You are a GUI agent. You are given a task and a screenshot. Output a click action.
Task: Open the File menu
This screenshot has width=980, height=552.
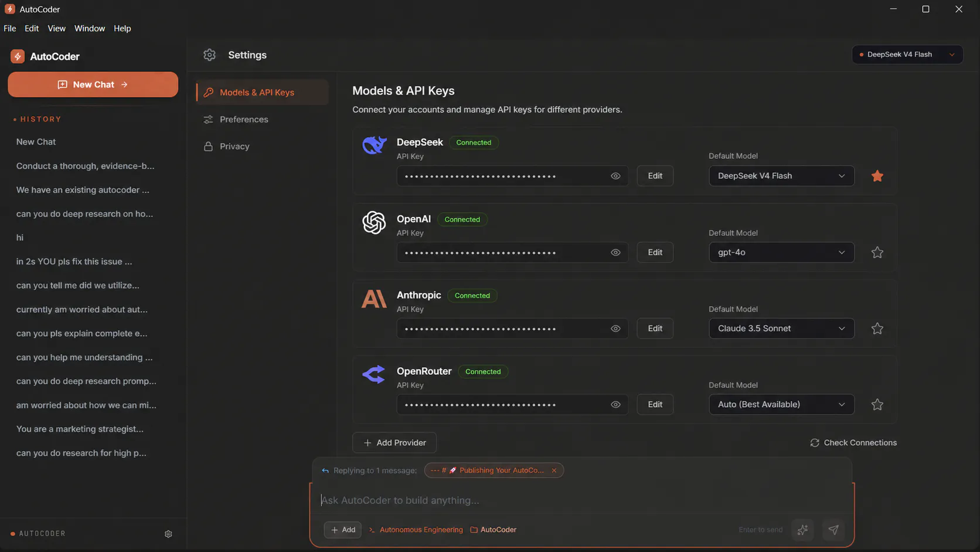[x=10, y=28]
